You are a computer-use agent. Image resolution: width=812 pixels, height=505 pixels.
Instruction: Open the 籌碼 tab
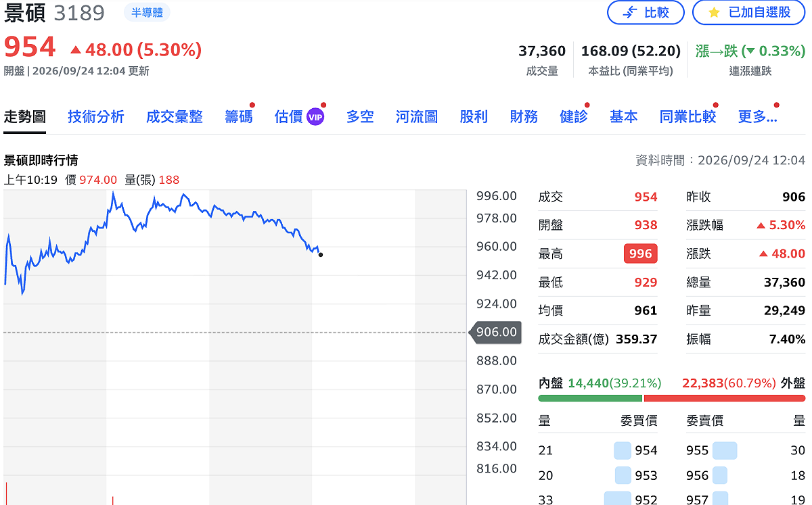point(239,117)
